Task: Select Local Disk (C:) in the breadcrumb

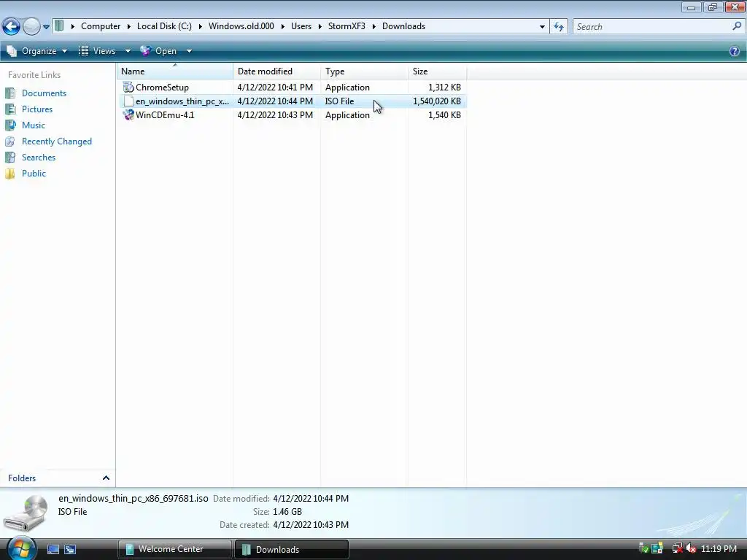Action: click(164, 26)
